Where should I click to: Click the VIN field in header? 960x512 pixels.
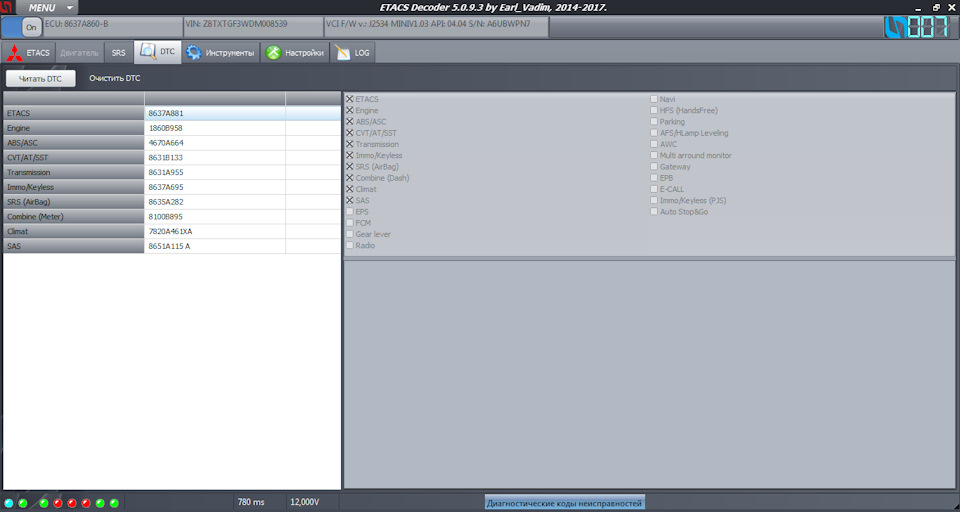[x=253, y=28]
